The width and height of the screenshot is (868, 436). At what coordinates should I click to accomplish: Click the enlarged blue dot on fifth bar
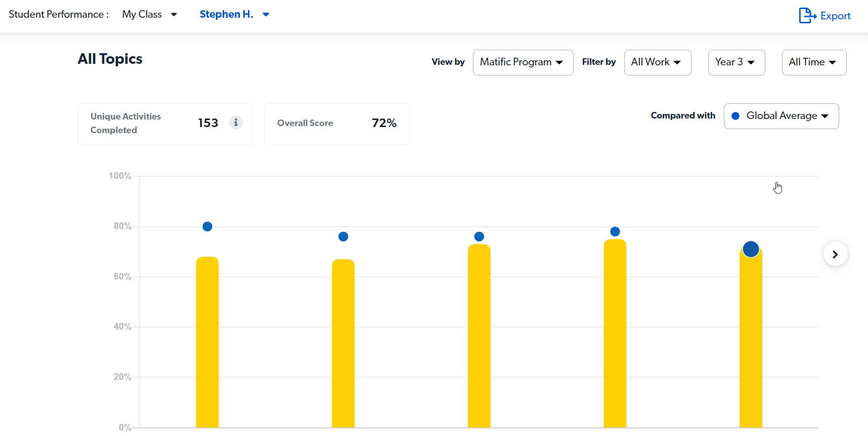tap(751, 249)
